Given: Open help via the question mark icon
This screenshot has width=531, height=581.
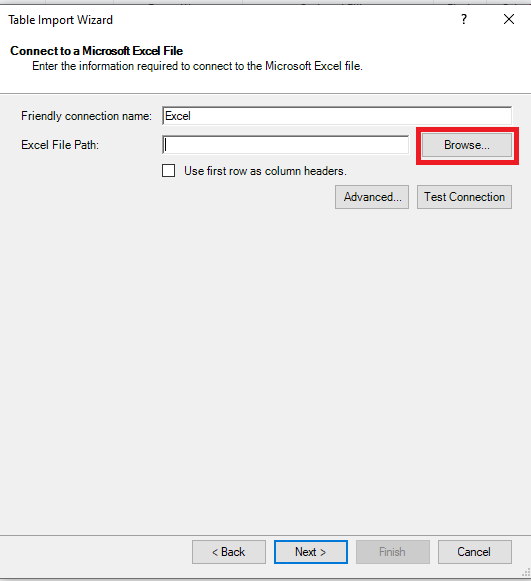Looking at the screenshot, I should [464, 19].
